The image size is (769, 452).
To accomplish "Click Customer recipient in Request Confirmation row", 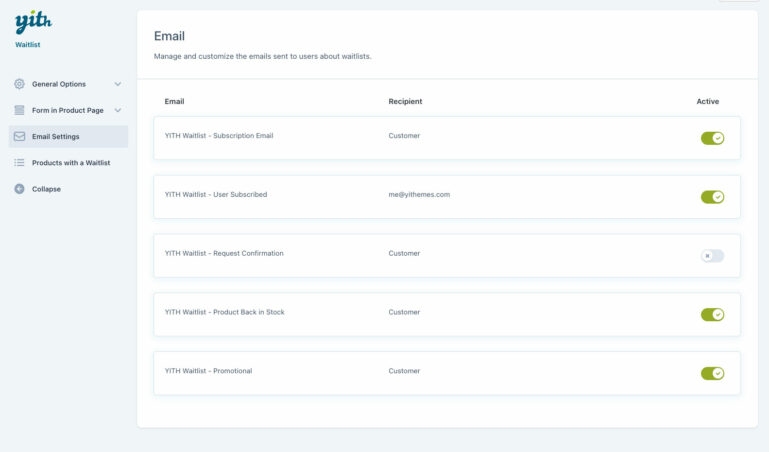I will pos(404,253).
